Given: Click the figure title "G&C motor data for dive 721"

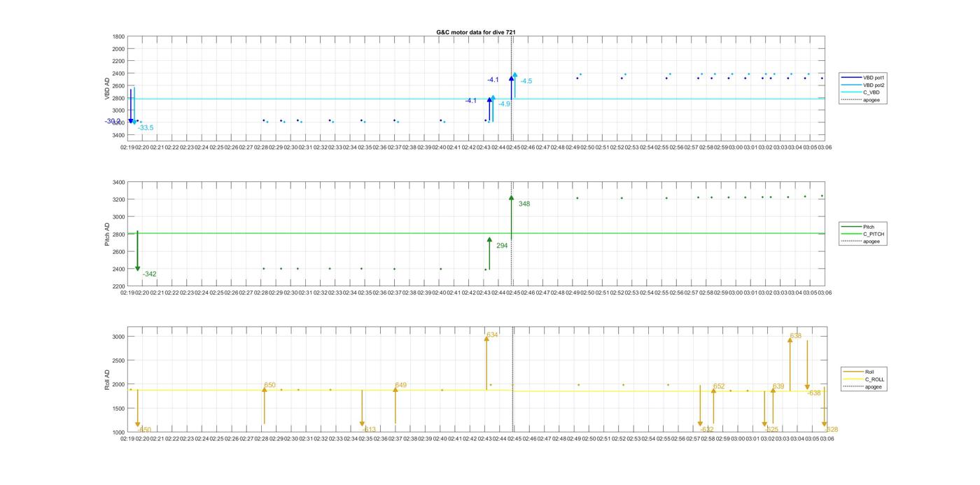Looking at the screenshot, I should (x=476, y=32).
